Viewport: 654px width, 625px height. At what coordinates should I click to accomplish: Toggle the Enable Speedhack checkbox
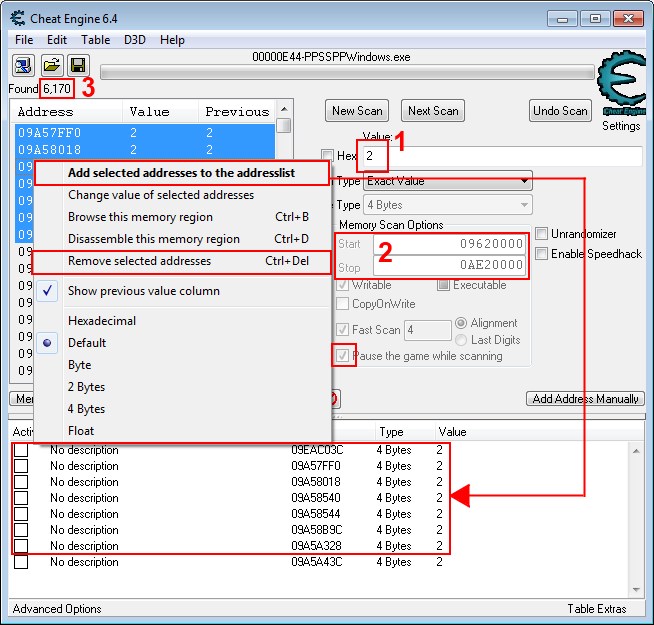coord(542,254)
